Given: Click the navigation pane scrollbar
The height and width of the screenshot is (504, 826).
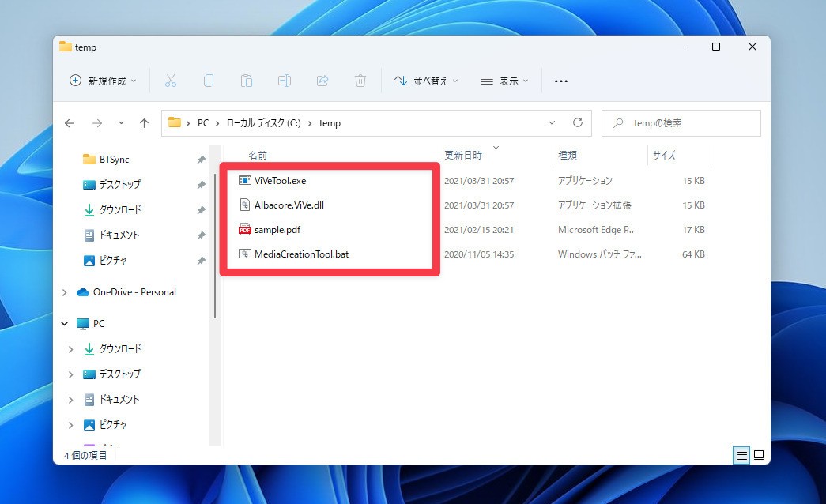Looking at the screenshot, I should 215,246.
